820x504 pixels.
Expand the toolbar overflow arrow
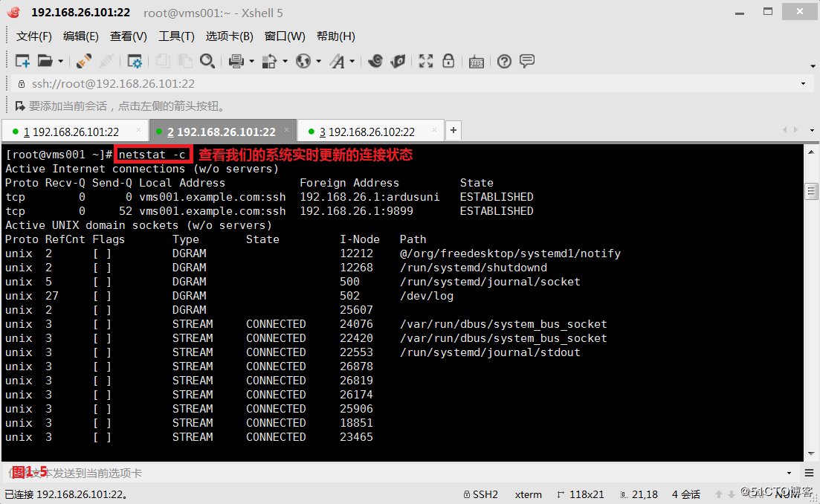click(x=813, y=66)
